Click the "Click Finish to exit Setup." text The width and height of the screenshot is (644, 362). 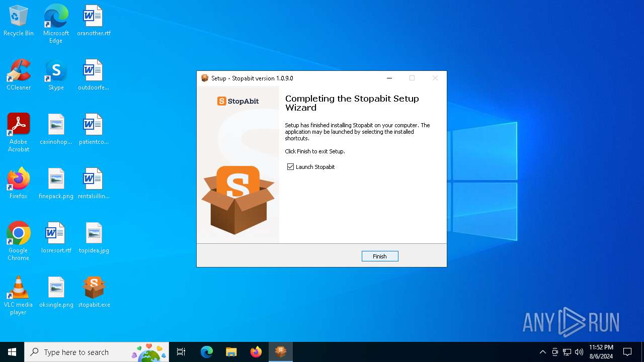click(315, 151)
